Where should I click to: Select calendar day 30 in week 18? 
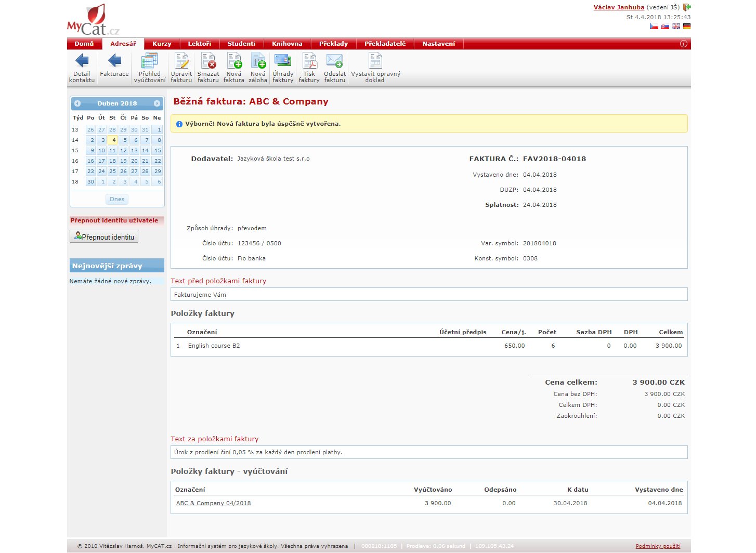90,181
